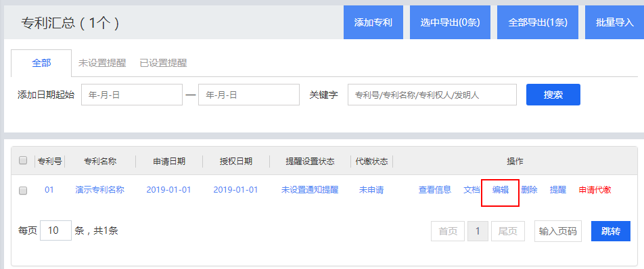This screenshot has height=269, width=644.
Task: Click 删除 to delete patent
Action: 529,190
